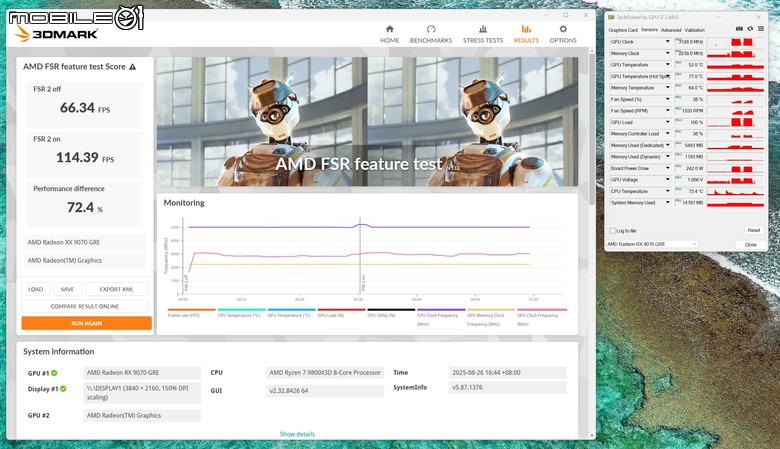Click the LOAD button
Image resolution: width=780 pixels, height=449 pixels.
coord(35,289)
